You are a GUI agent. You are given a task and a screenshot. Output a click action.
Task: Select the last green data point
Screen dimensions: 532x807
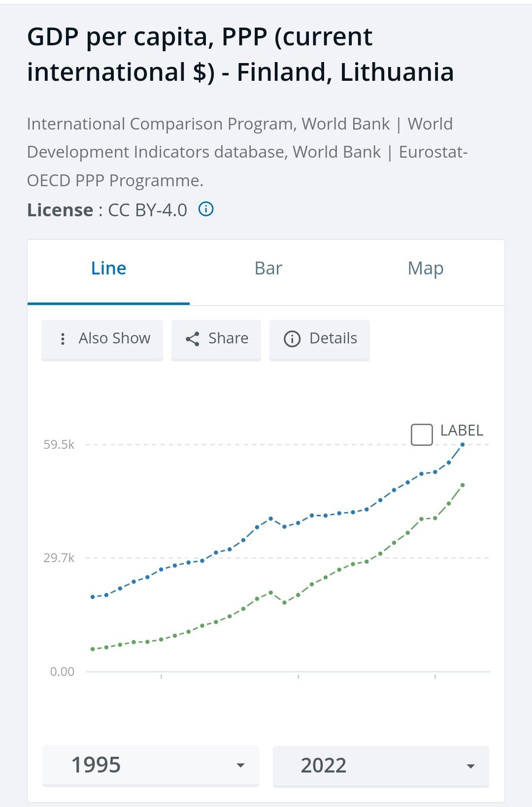tap(463, 485)
